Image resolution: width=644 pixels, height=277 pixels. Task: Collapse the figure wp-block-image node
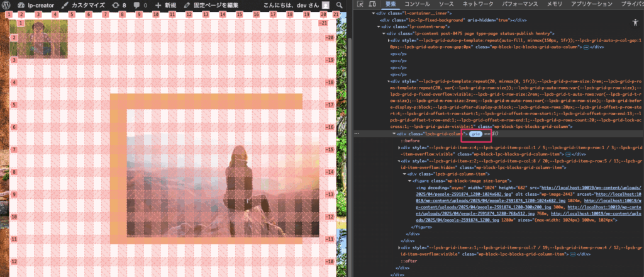(x=409, y=181)
